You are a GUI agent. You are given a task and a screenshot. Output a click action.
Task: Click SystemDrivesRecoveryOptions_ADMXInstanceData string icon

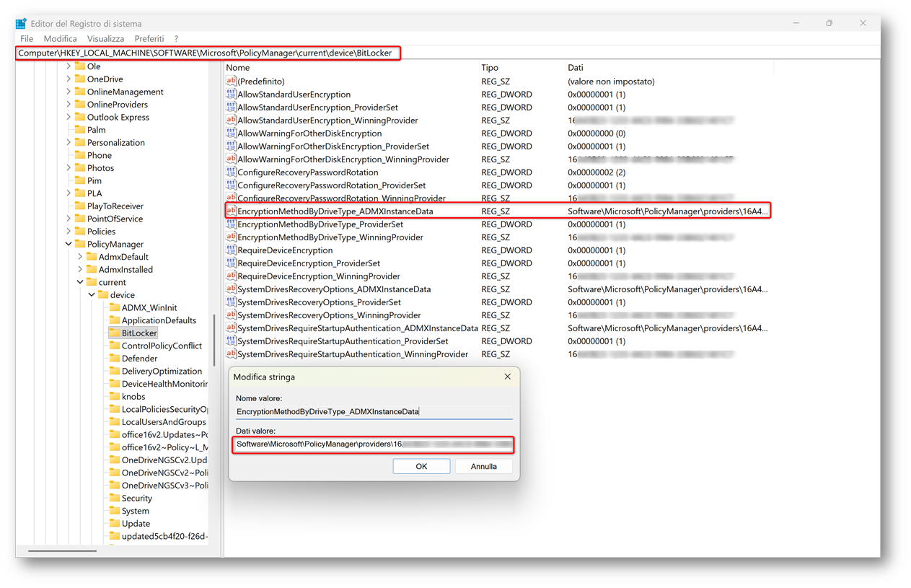pyautogui.click(x=231, y=289)
